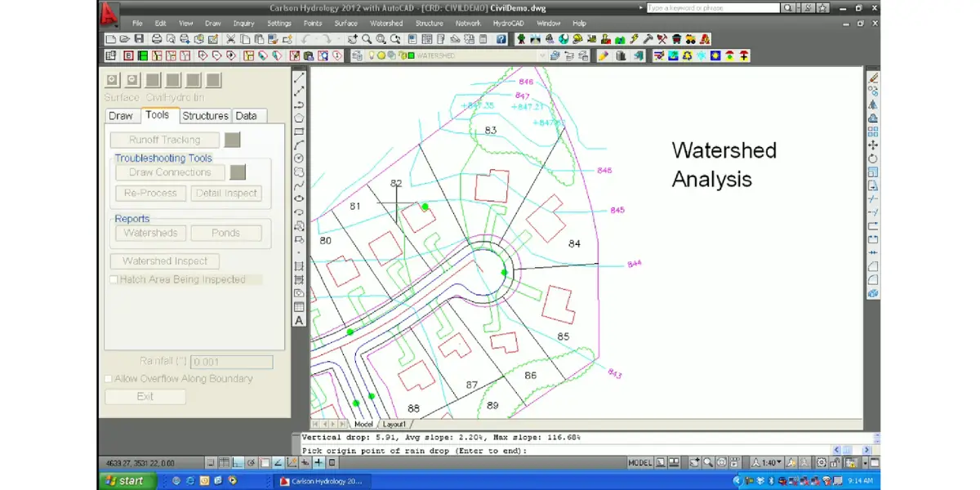
Task: Click the New drawing icon
Action: click(x=111, y=38)
